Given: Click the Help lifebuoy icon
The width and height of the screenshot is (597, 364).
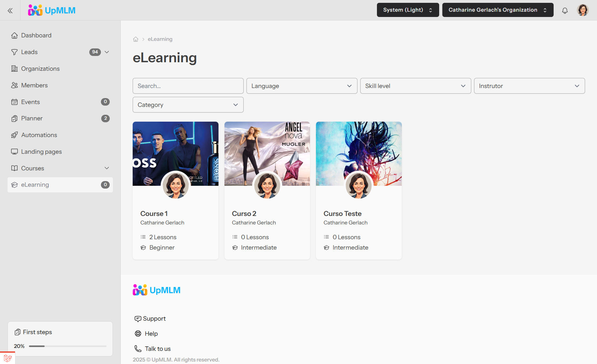Looking at the screenshot, I should [x=138, y=334].
